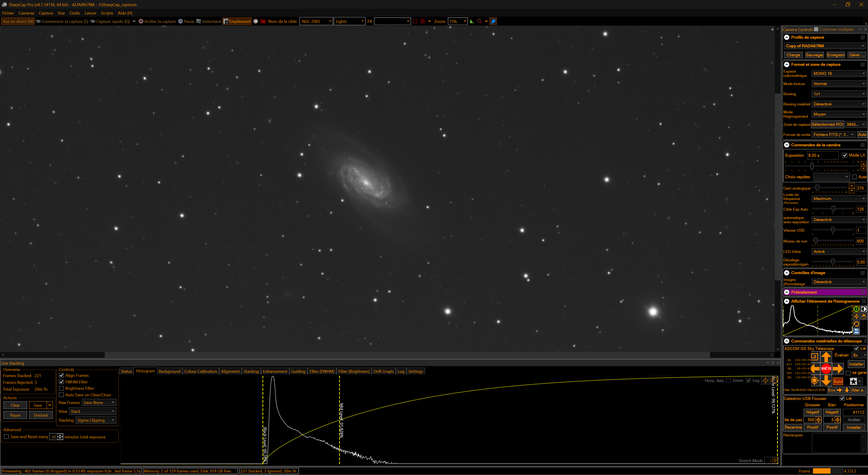Click the lightning bolt auto-stretch icon
Image resolution: width=868 pixels, height=475 pixels.
(x=856, y=316)
